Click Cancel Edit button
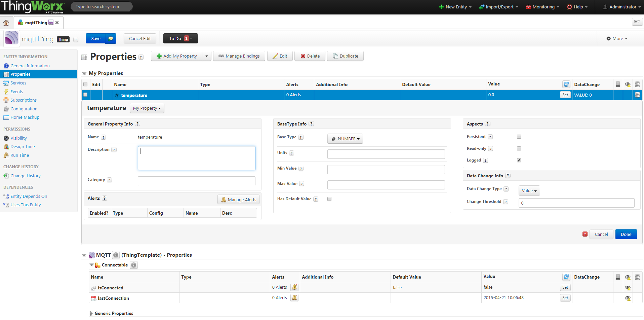The width and height of the screenshot is (644, 320). [140, 39]
